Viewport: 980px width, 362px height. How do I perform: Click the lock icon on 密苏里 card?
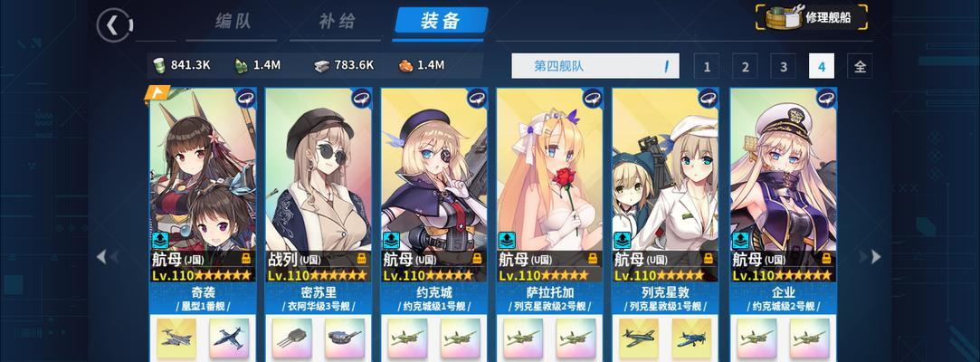pos(362,258)
